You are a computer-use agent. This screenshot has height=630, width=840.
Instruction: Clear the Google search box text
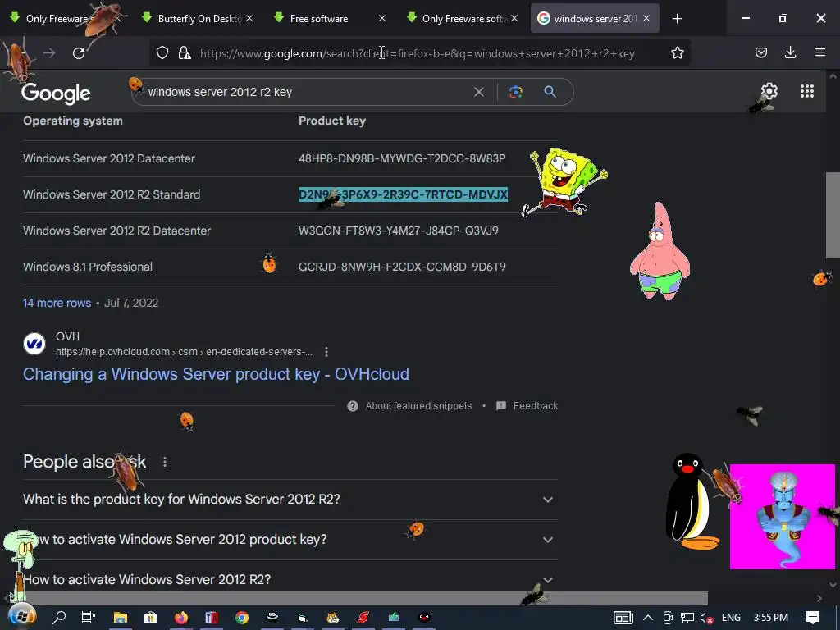[479, 92]
